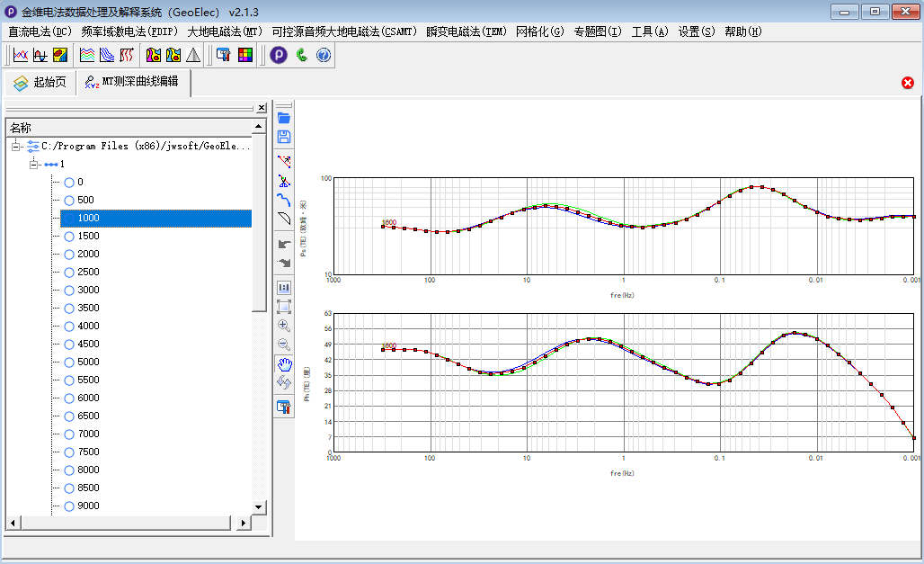924x564 pixels.
Task: Open the 设置(S) menu
Action: [697, 31]
